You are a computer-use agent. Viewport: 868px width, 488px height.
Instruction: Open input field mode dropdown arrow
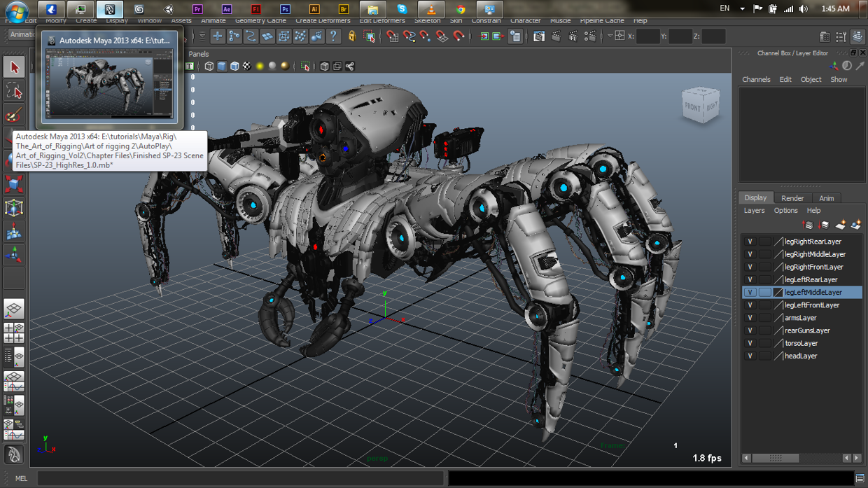(610, 36)
